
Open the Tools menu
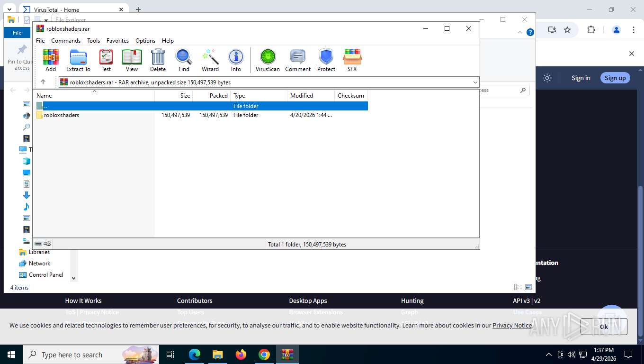(x=93, y=41)
